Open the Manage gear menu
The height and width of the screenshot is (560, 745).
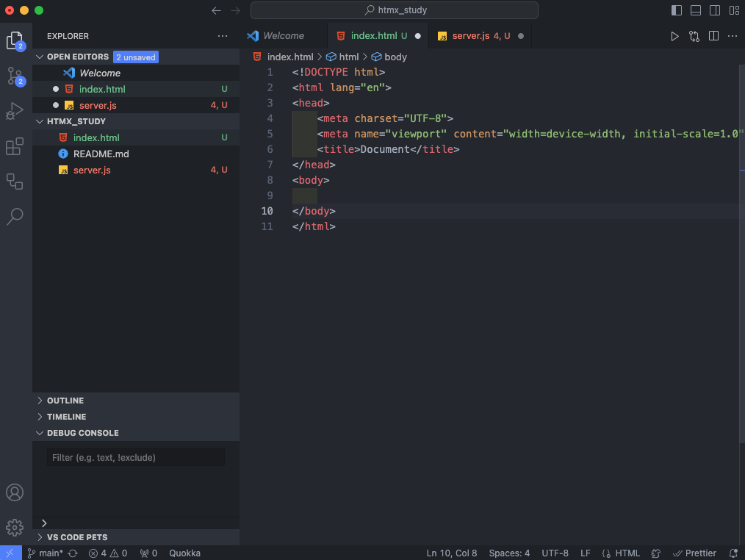tap(15, 527)
